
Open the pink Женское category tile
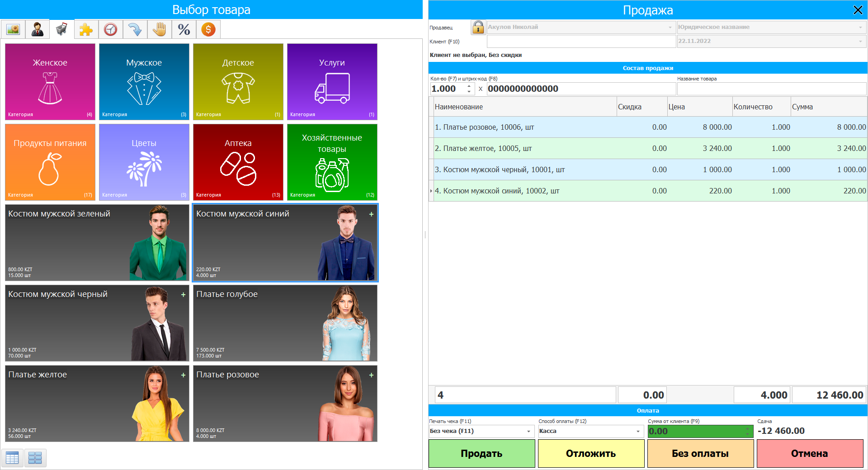(x=50, y=82)
